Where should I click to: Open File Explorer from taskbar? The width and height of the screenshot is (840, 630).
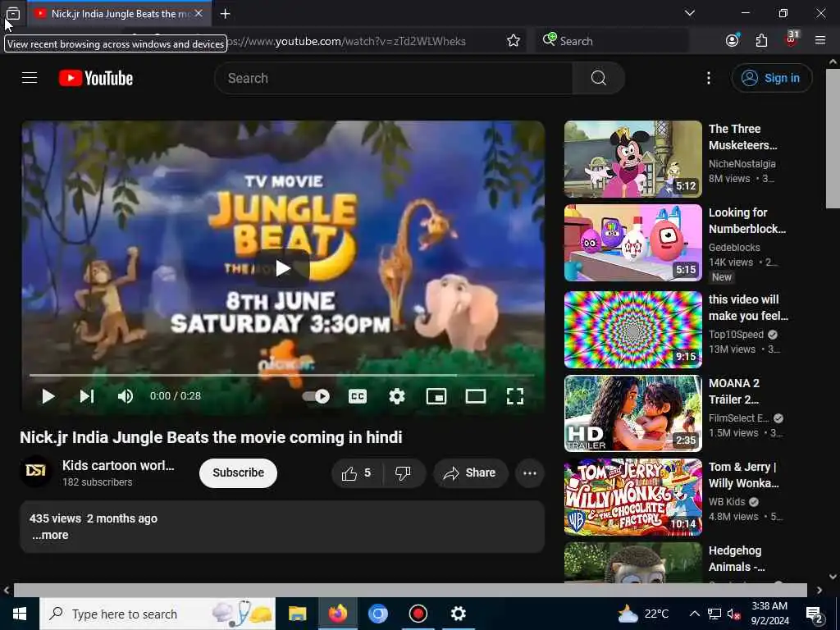tap(297, 614)
